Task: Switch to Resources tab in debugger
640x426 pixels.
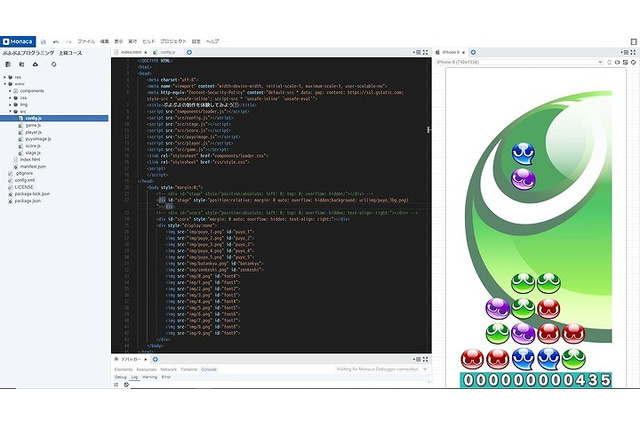Action: [146, 370]
